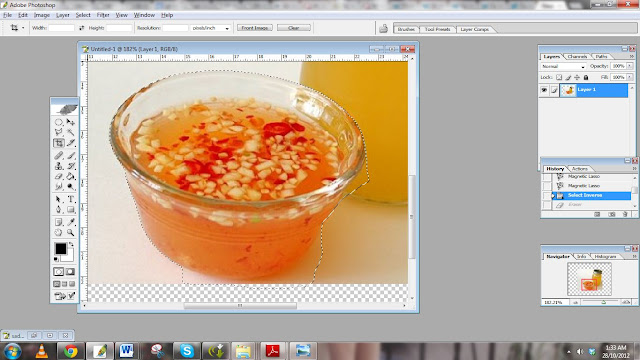The image size is (640, 360).
Task: Open the File menu
Action: pyautogui.click(x=7, y=15)
